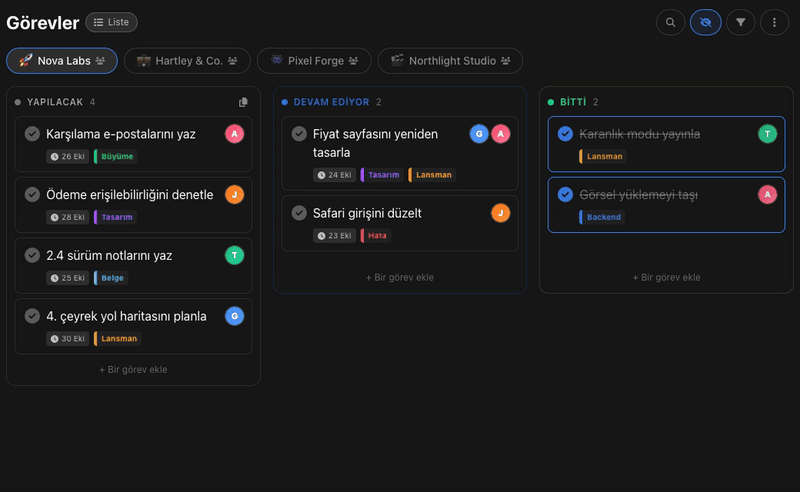
Task: Open task title 'Görsel yüklemeyi taşı'
Action: (x=639, y=194)
